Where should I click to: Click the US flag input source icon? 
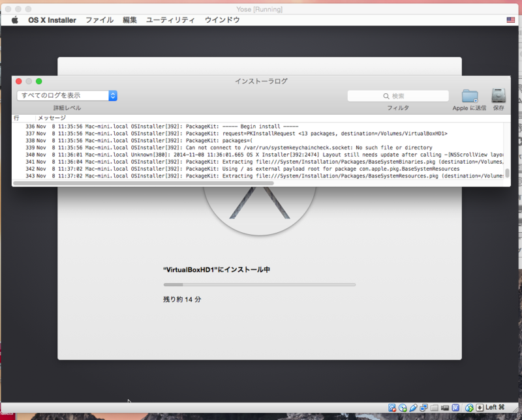[511, 20]
